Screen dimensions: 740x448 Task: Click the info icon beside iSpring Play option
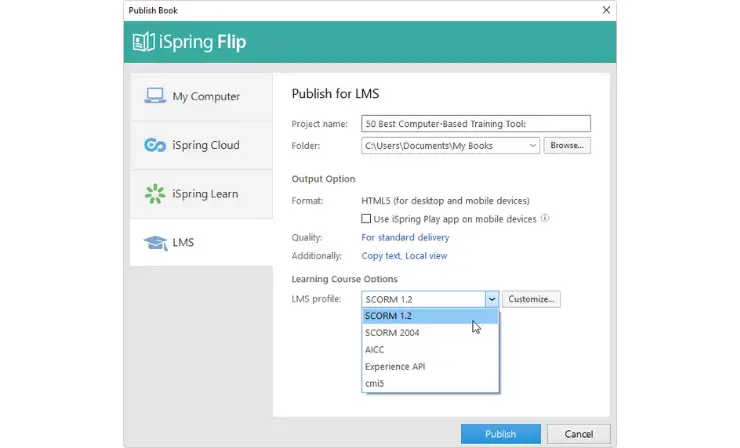pos(545,218)
